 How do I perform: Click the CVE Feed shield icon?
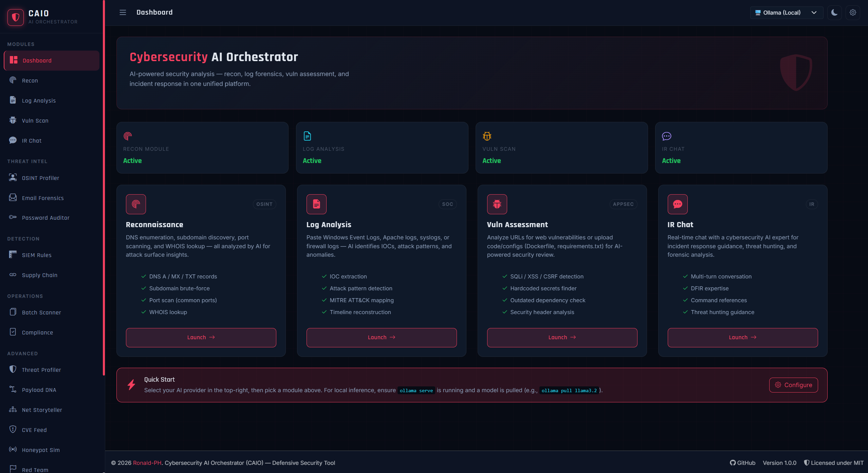[13, 429]
